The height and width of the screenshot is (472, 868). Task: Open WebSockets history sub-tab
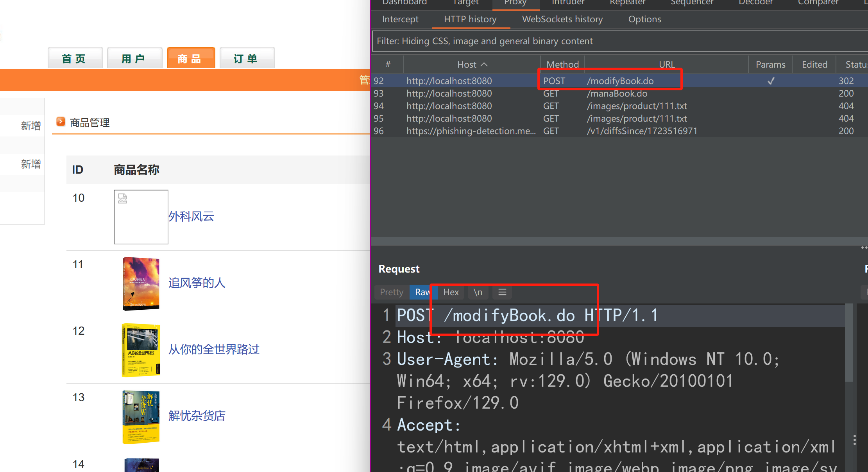pos(562,19)
